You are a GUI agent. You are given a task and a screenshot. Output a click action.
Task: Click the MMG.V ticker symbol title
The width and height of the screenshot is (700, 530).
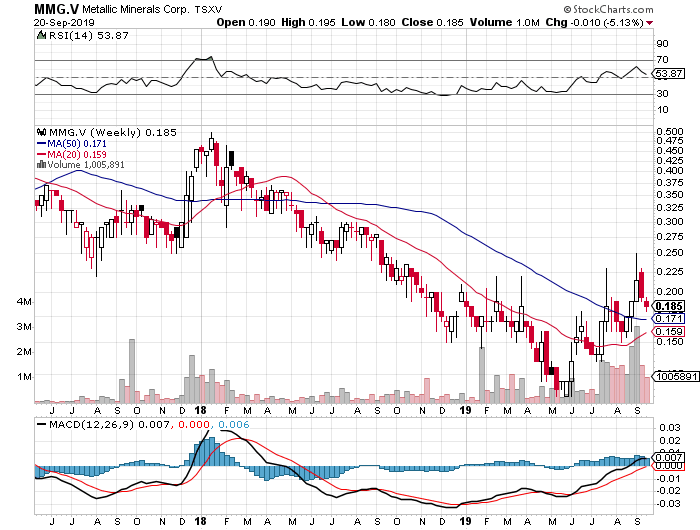pyautogui.click(x=56, y=9)
